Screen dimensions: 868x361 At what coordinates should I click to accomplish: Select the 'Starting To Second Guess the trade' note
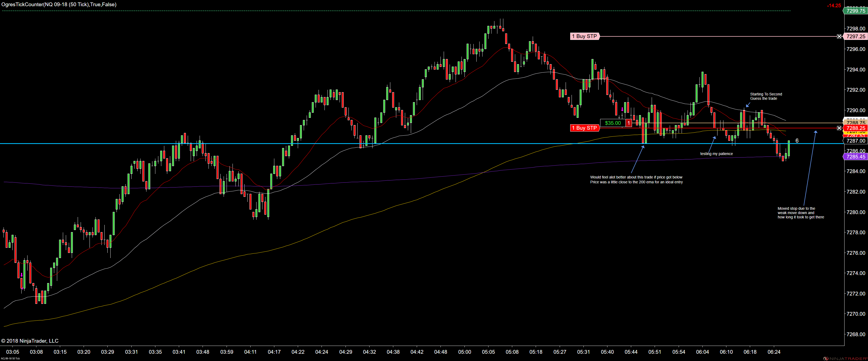766,96
